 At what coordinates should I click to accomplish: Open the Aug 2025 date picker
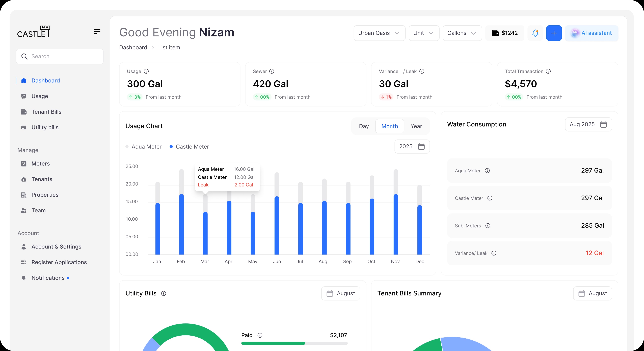coord(588,124)
